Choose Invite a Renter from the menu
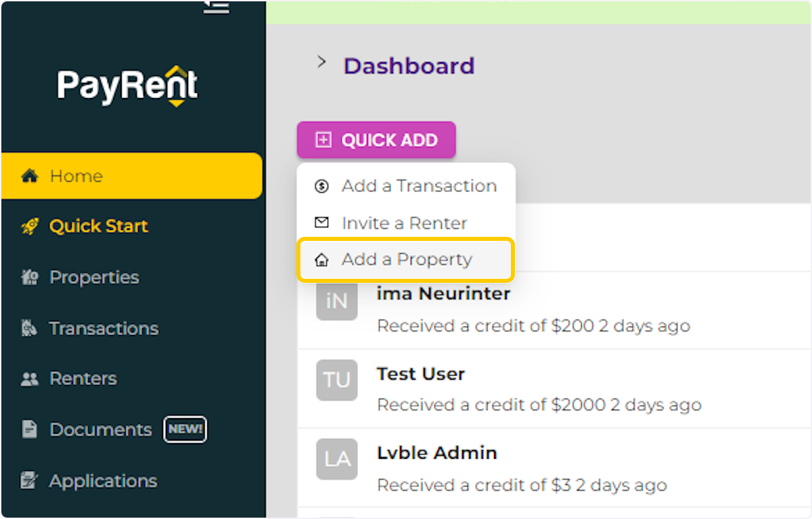 click(404, 222)
